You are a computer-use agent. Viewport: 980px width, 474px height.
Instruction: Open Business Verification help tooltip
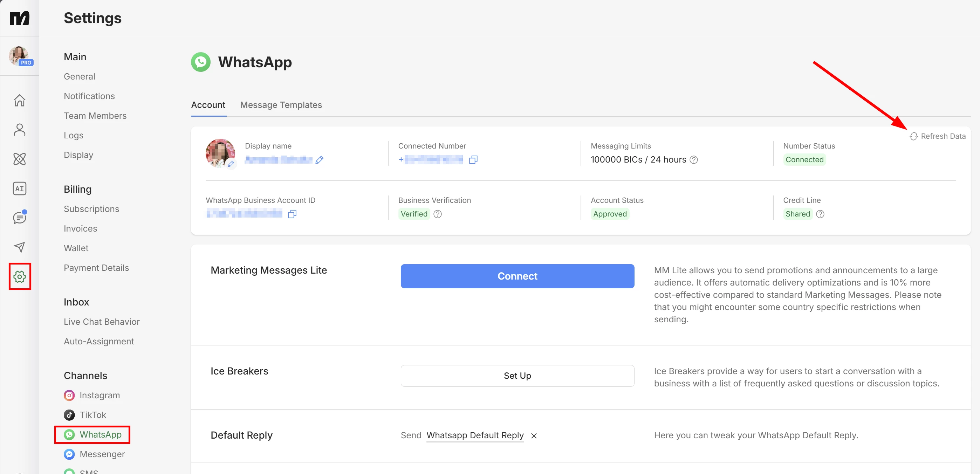pyautogui.click(x=438, y=214)
